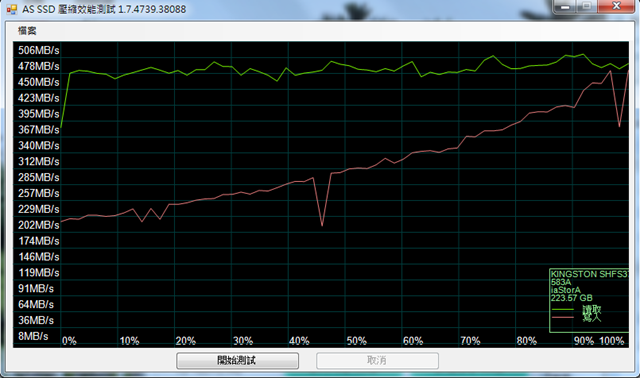Screen dimensions: 640x378
Task: Click the 478MB/s axis label
Action: [x=39, y=66]
